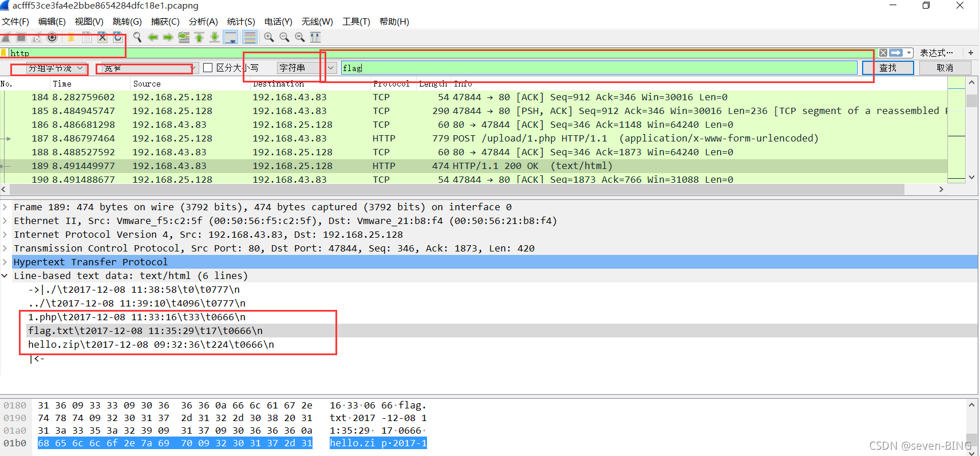Image resolution: width=980 pixels, height=456 pixels.
Task: Toggle the 区分大小写 case-sensitive checkbox
Action: click(208, 68)
